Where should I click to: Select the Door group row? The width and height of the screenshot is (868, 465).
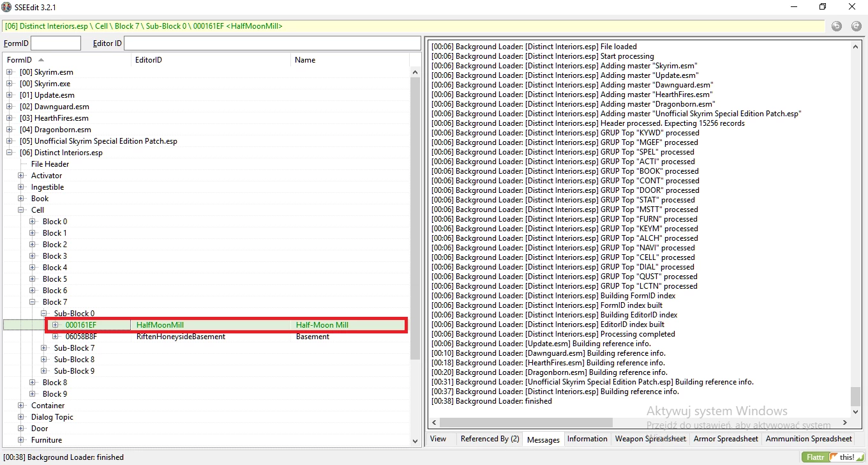coord(40,429)
